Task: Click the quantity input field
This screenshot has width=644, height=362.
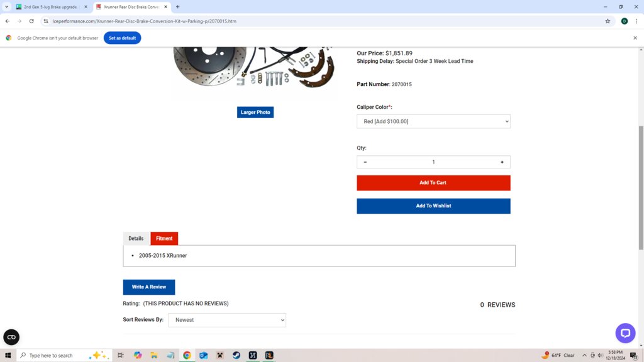Action: pyautogui.click(x=433, y=162)
